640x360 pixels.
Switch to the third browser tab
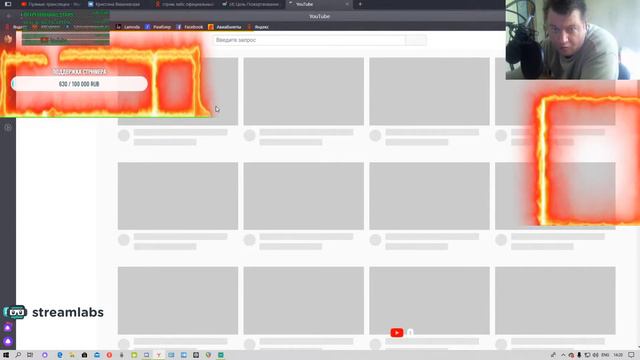(184, 4)
